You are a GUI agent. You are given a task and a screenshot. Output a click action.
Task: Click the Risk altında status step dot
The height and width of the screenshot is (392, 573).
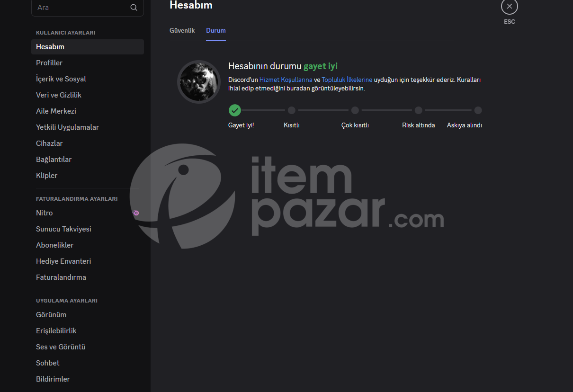(419, 110)
